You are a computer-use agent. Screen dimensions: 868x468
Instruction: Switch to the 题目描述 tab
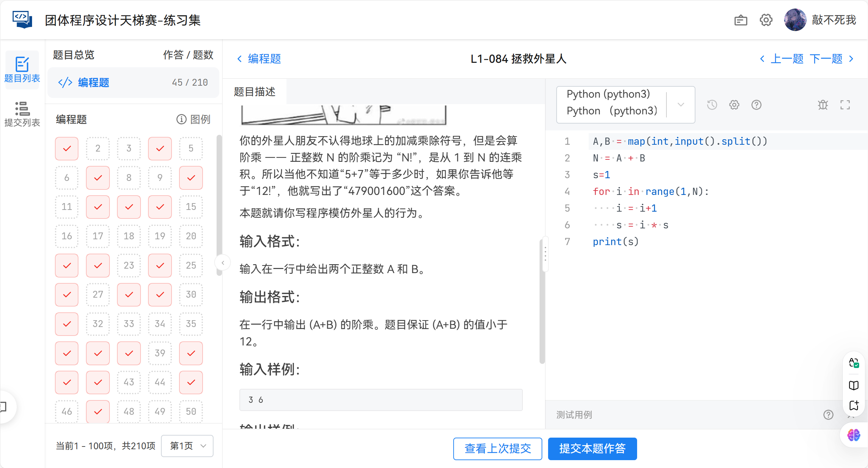click(255, 92)
